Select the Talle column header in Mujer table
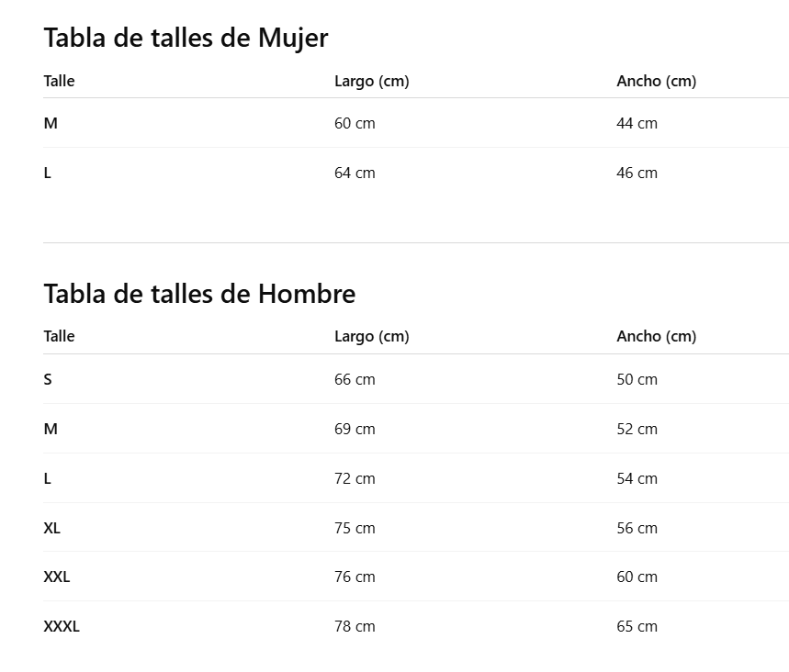789x672 pixels. [59, 81]
